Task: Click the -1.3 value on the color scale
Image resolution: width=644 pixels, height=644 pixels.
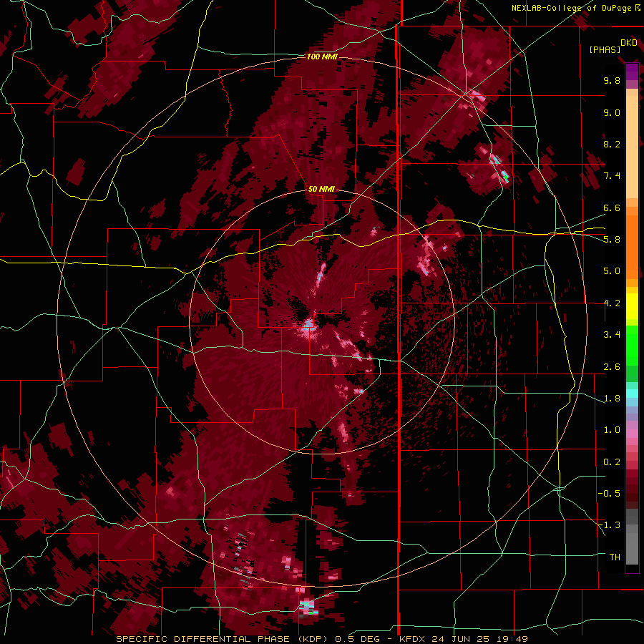Action: pyautogui.click(x=609, y=525)
